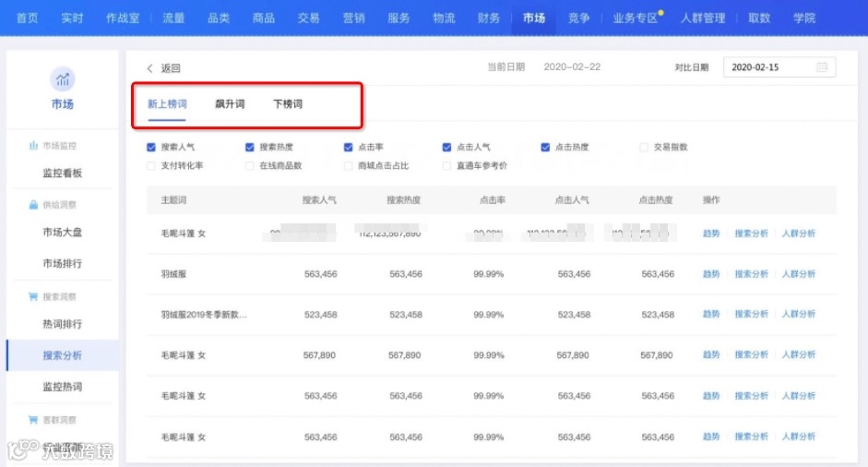Click the 羽绒服 keyword cell
This screenshot has height=467, width=868.
point(173,274)
